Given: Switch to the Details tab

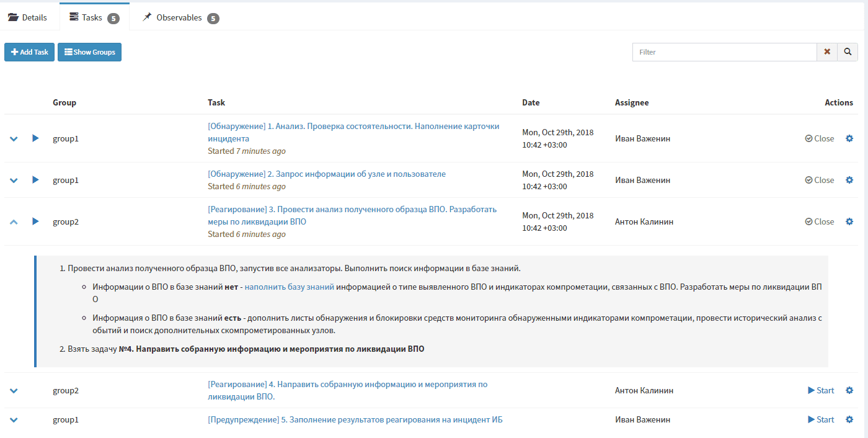Looking at the screenshot, I should click(28, 17).
